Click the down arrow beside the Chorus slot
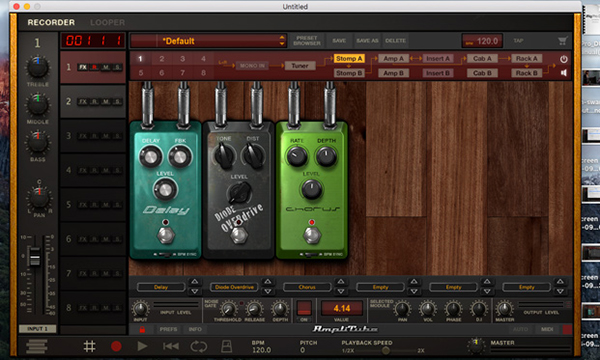 pyautogui.click(x=341, y=292)
